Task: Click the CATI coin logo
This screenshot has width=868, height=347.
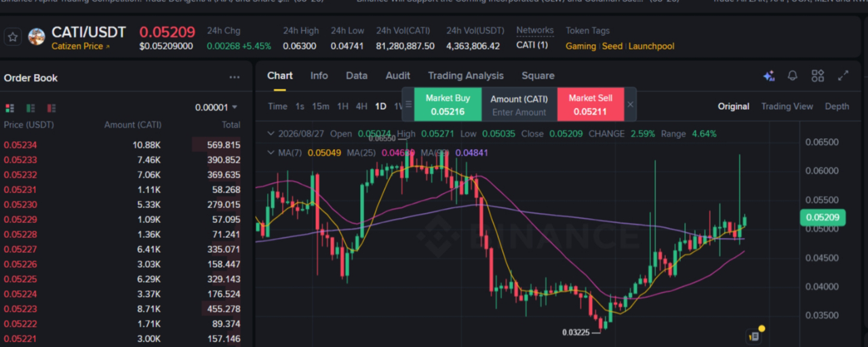Action: point(37,37)
